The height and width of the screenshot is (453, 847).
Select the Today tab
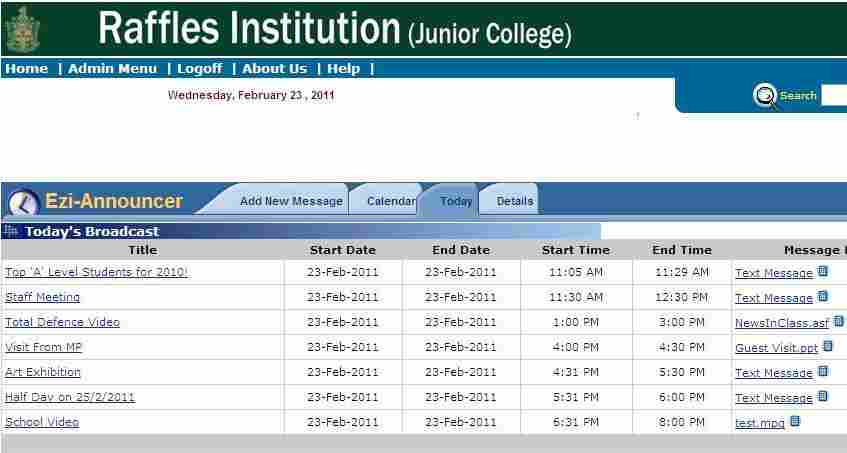[x=456, y=201]
